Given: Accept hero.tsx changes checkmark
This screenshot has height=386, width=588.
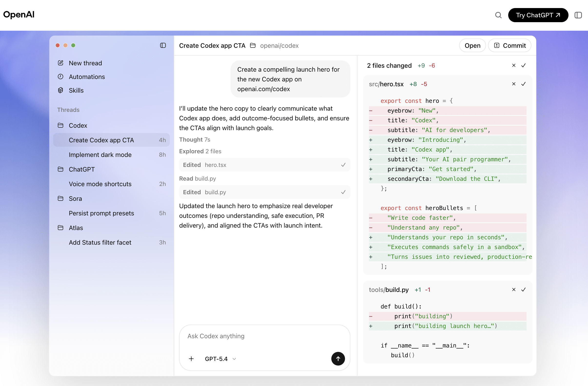Looking at the screenshot, I should pos(523,84).
